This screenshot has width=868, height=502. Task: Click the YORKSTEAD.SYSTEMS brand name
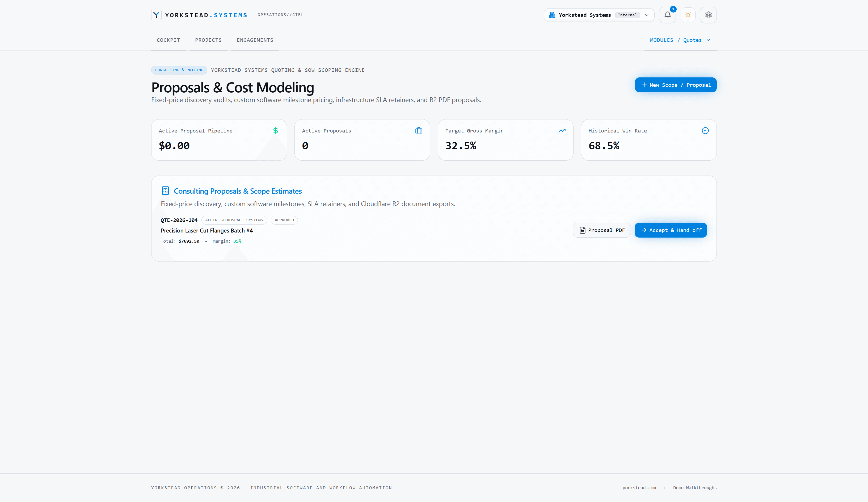(x=206, y=15)
